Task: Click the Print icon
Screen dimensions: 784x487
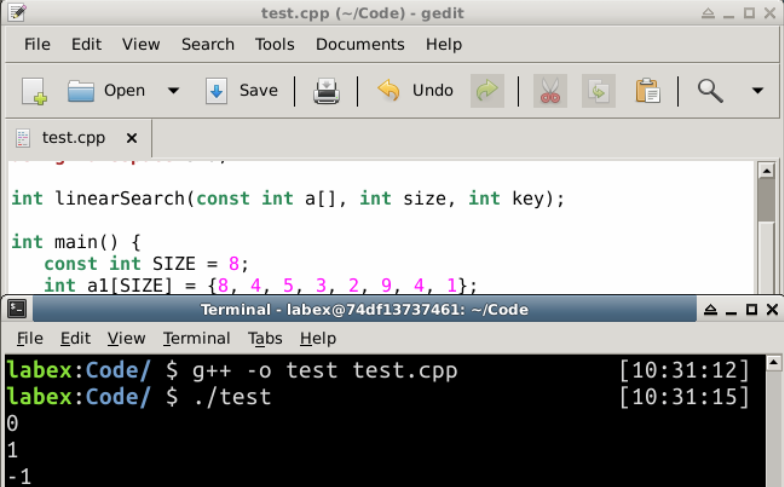Action: pyautogui.click(x=326, y=91)
